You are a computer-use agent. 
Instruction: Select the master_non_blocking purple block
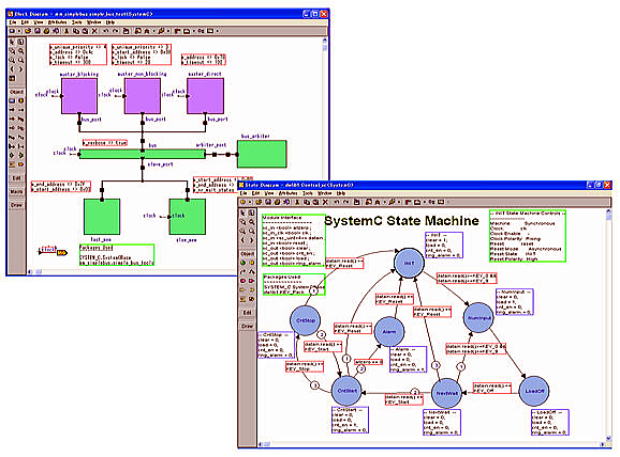pyautogui.click(x=142, y=96)
